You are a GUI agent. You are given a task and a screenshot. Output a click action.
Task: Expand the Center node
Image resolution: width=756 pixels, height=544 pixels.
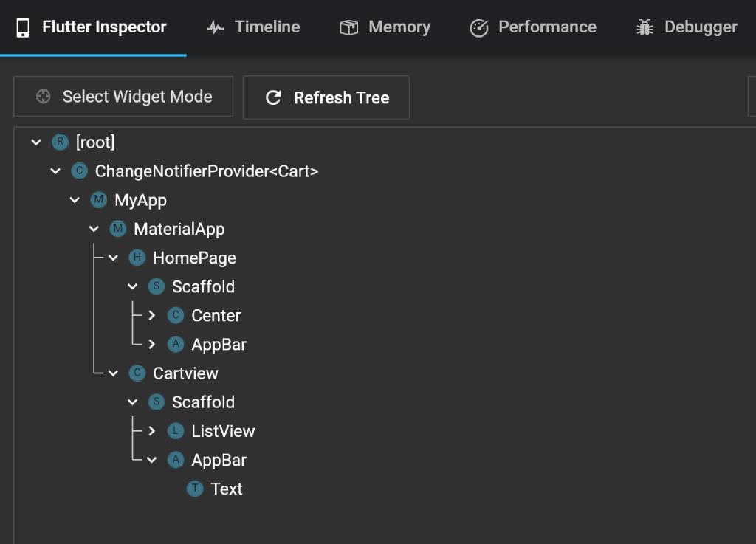(152, 316)
